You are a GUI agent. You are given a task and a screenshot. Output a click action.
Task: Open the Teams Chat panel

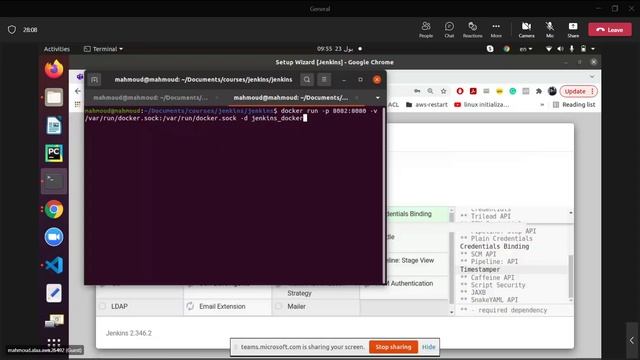pos(449,30)
